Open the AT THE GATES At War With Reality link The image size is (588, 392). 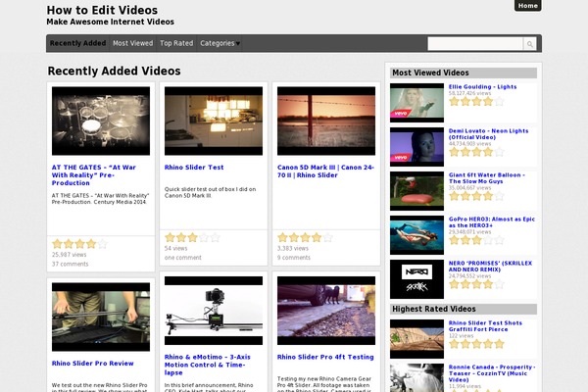[x=94, y=175]
